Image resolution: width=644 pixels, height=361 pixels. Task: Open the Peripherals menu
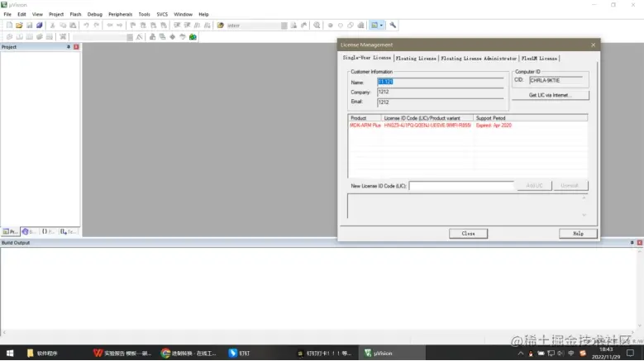coord(121,14)
